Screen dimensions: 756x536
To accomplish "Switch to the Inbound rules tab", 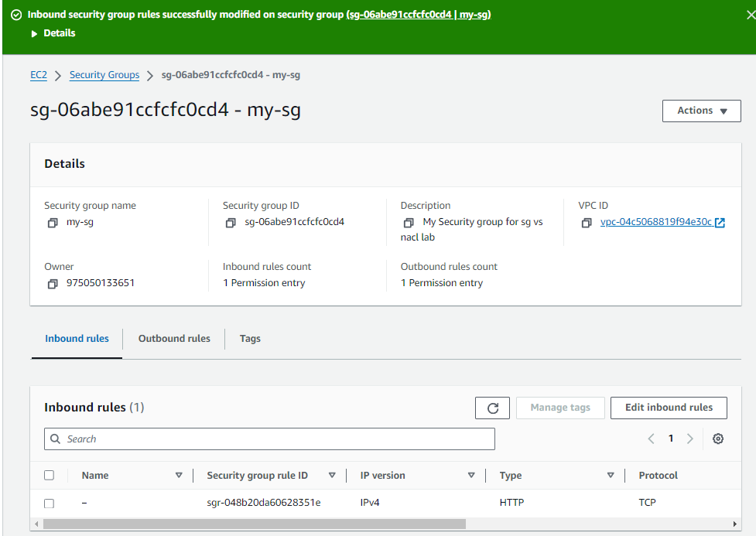I will pos(77,339).
